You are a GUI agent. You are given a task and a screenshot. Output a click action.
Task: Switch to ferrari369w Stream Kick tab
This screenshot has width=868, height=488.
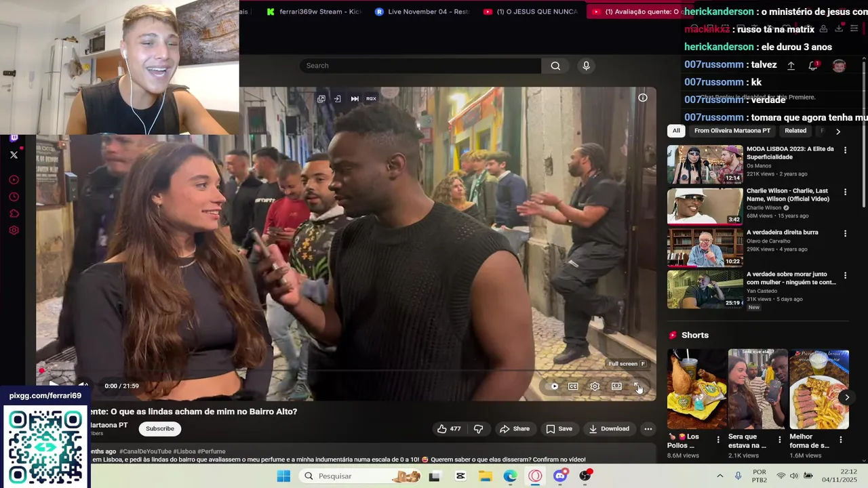314,12
